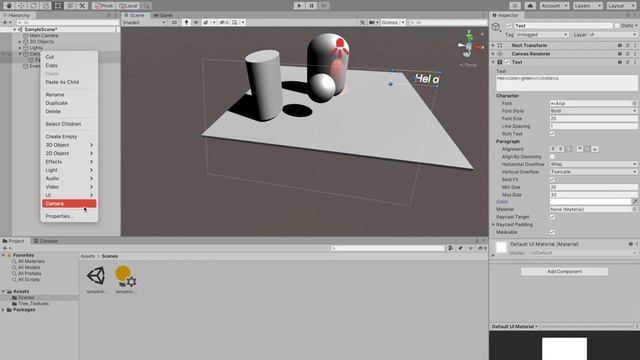The height and width of the screenshot is (360, 640).
Task: Enable Align By Geometry checkbox
Action: [552, 157]
